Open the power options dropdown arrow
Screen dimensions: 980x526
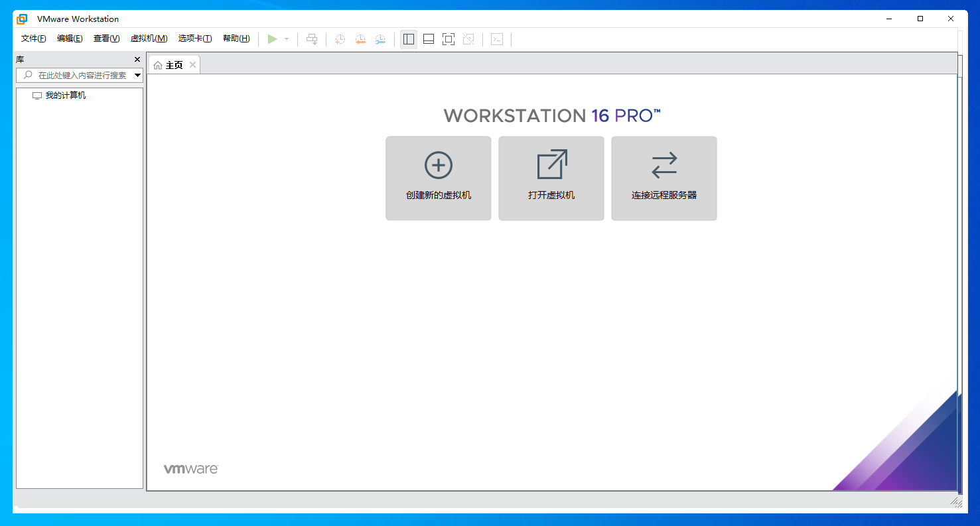pos(287,39)
